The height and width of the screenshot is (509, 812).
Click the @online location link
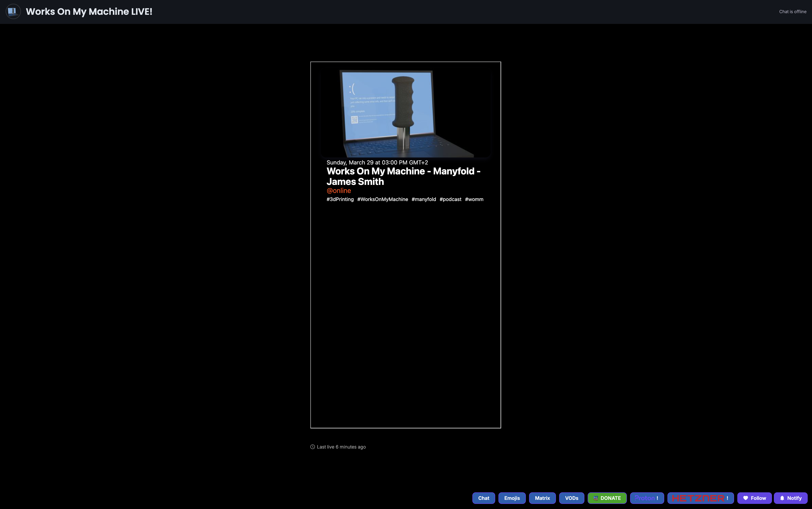point(339,191)
